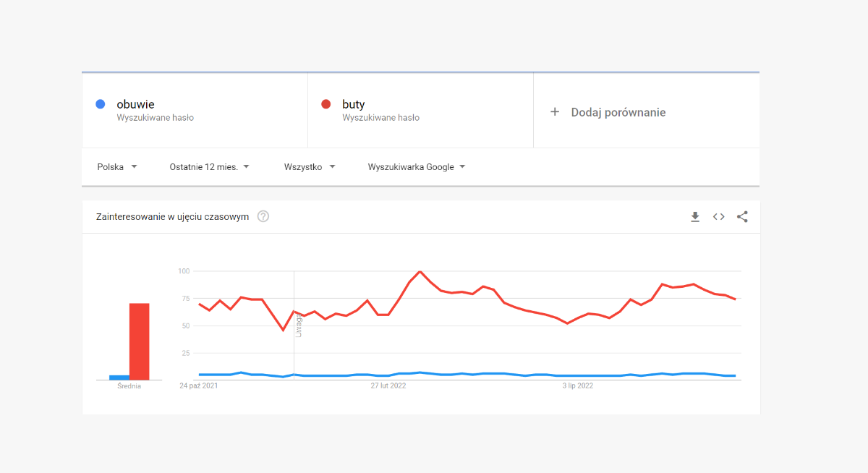Click the plus icon to add comparison
Image resolution: width=868 pixels, height=473 pixels.
[555, 112]
